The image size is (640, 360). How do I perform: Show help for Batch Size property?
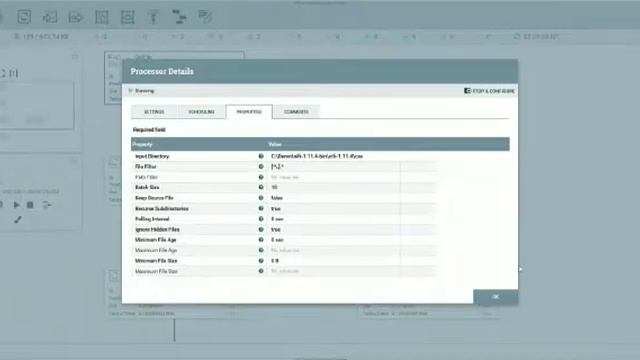[x=261, y=187]
